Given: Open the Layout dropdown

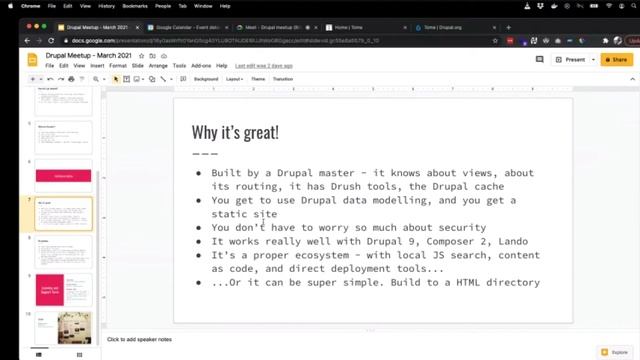Looking at the screenshot, I should tap(235, 79).
